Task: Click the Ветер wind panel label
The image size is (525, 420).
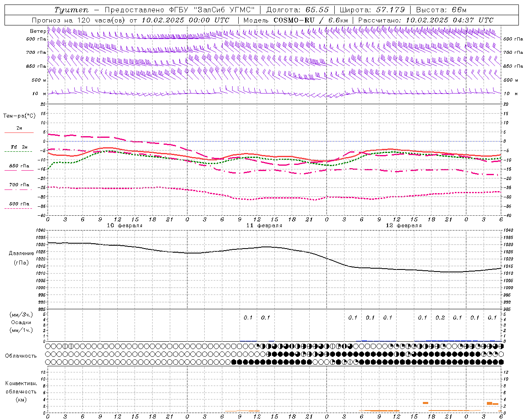Action: (x=38, y=31)
